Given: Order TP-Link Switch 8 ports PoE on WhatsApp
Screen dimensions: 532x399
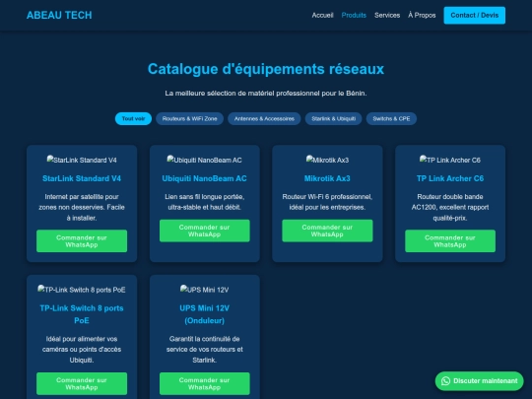Looking at the screenshot, I should tap(82, 384).
